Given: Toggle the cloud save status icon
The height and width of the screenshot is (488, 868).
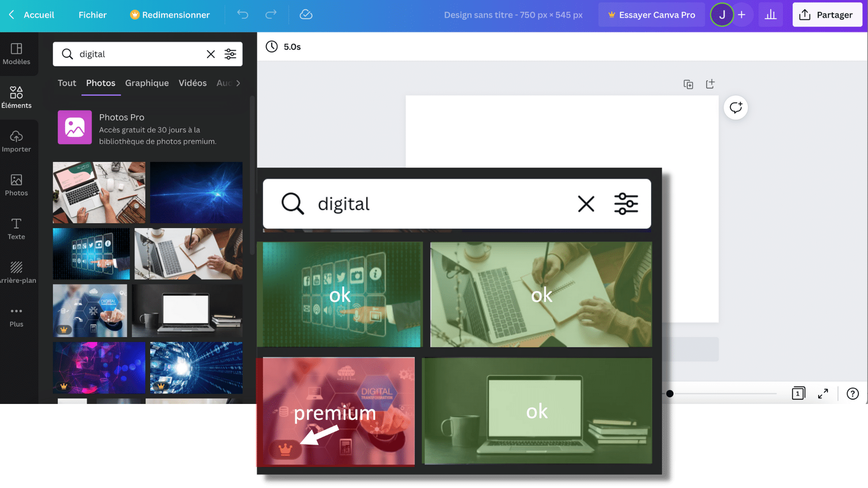Looking at the screenshot, I should point(306,14).
